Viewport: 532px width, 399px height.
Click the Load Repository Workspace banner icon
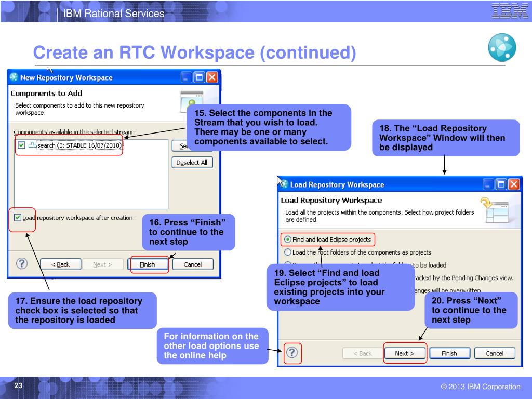click(495, 210)
